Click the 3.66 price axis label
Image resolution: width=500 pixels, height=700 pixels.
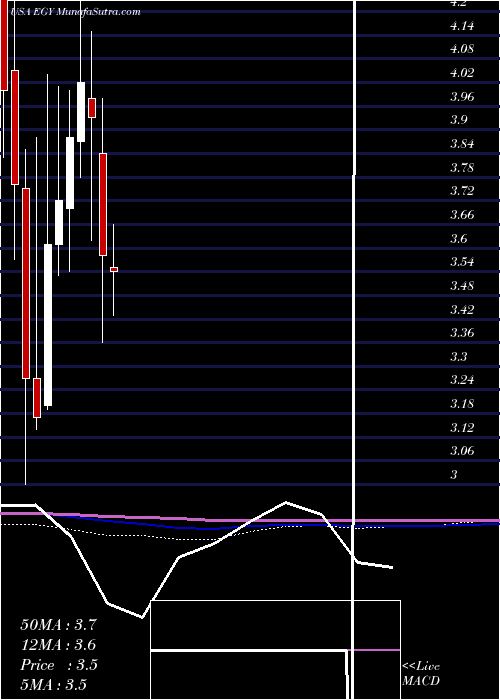[x=462, y=215]
